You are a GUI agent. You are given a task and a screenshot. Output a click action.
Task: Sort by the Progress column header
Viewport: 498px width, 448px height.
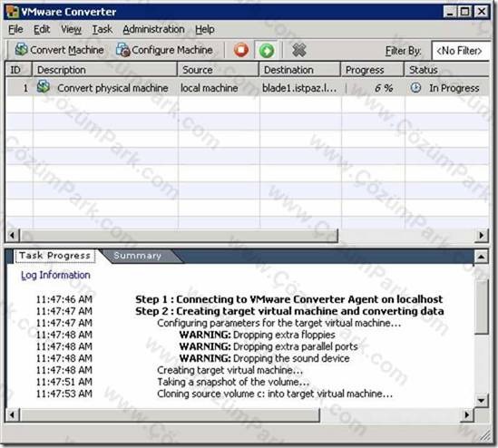372,70
